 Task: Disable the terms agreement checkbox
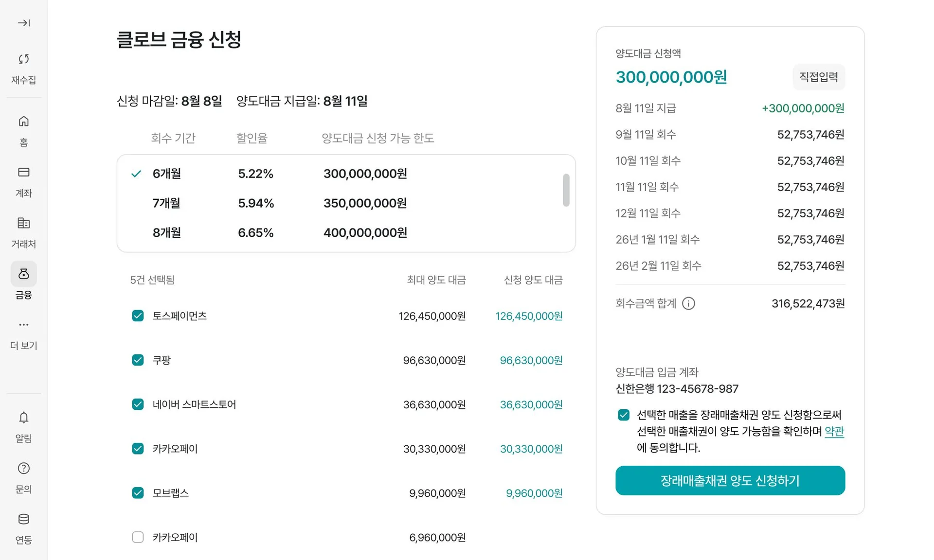tap(624, 415)
